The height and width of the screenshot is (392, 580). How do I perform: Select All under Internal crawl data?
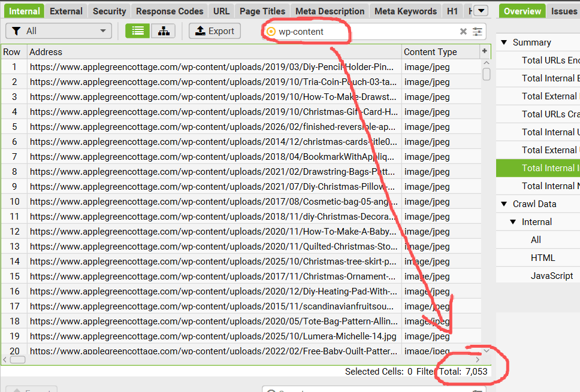pos(536,240)
